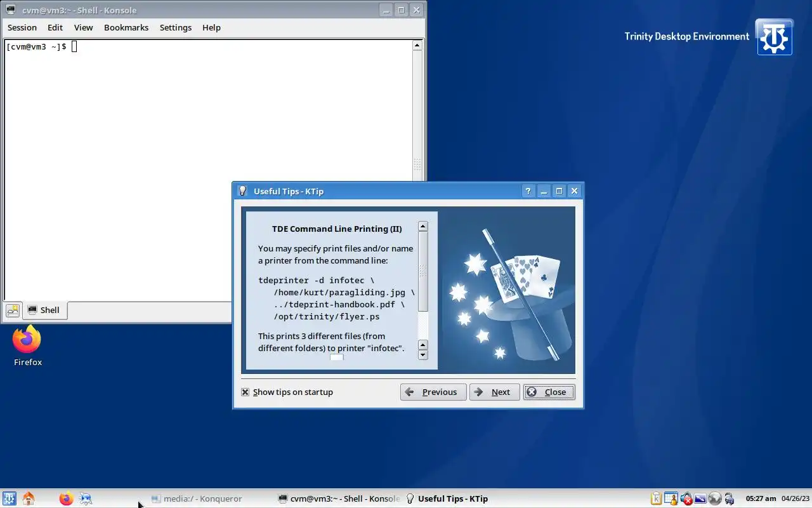Click the tip text scrollbar up arrow
Viewport: 812px width, 508px height.
pos(423,226)
